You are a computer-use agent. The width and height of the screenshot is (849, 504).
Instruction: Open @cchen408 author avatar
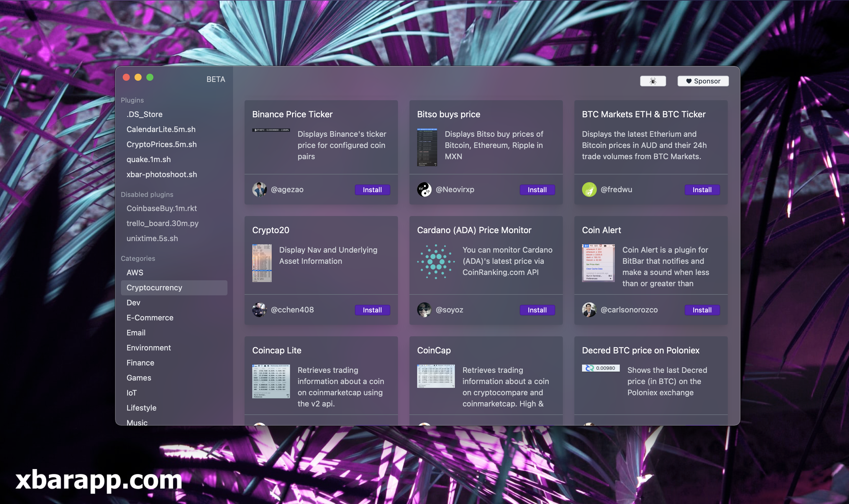259,310
